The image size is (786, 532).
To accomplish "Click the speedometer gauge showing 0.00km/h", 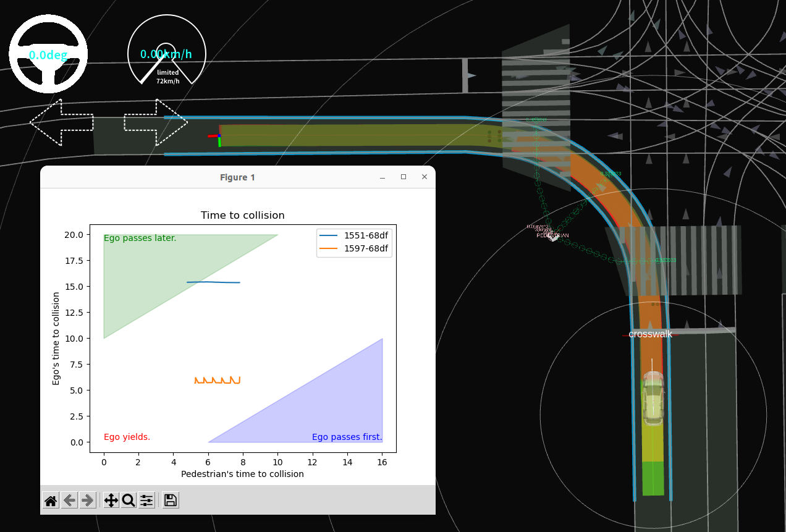I will pyautogui.click(x=166, y=54).
